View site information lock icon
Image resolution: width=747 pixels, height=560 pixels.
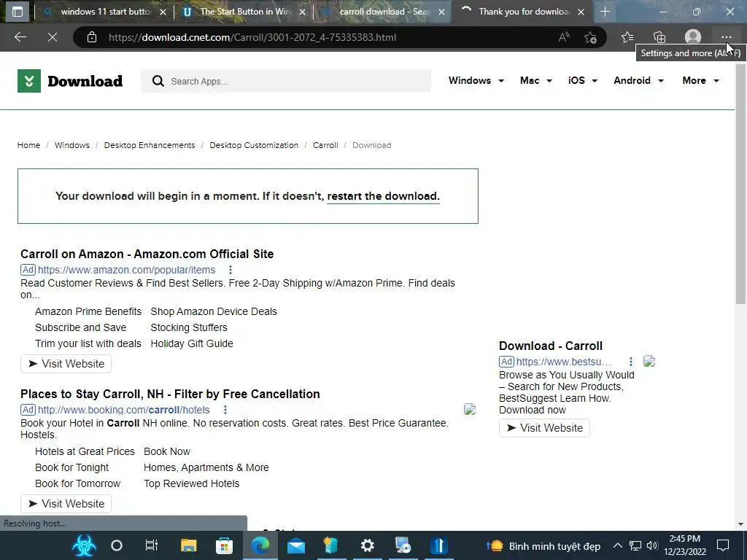point(92,37)
